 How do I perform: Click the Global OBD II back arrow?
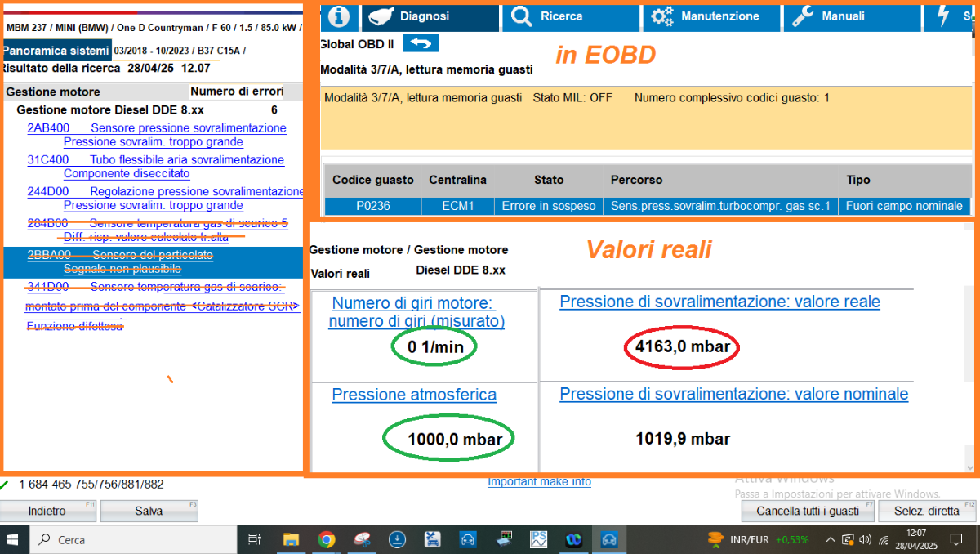(x=421, y=43)
